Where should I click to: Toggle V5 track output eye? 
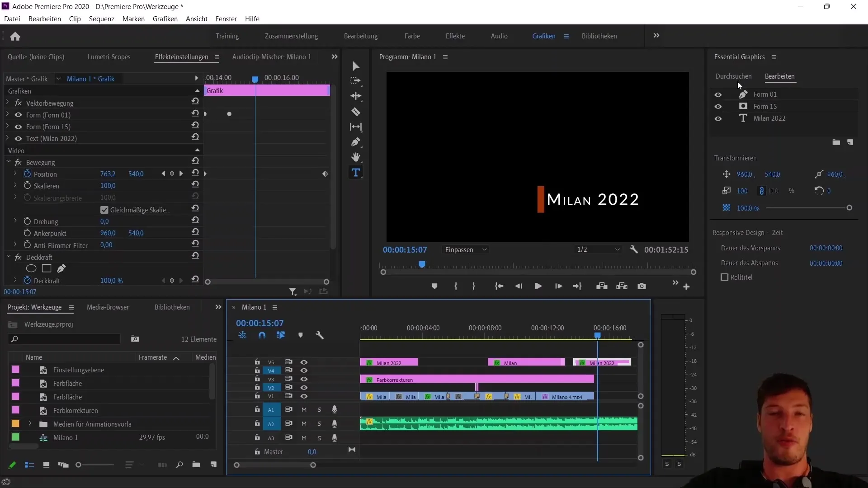(304, 362)
